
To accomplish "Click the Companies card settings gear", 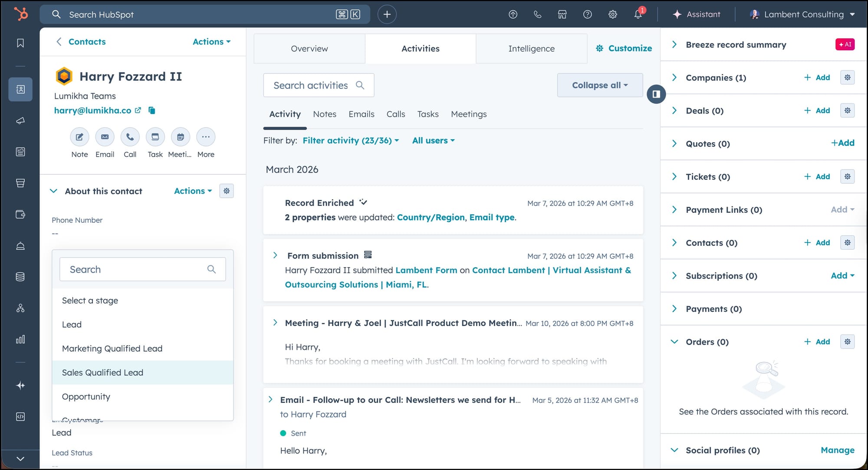I will [x=847, y=78].
